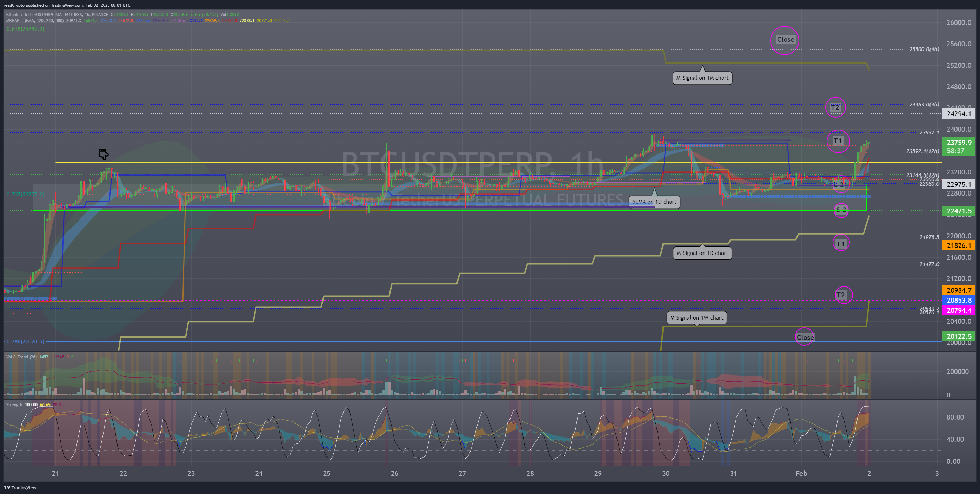
Task: Click date 31 on the time axis
Action: [733, 473]
